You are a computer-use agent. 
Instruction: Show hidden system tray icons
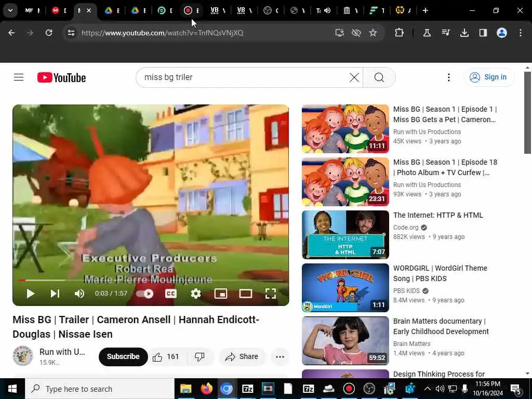[428, 389]
